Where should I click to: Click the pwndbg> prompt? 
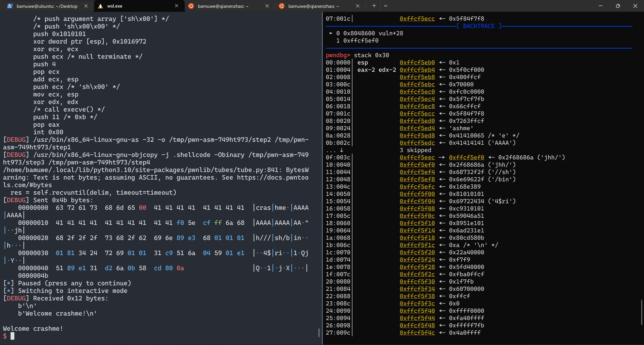(338, 55)
